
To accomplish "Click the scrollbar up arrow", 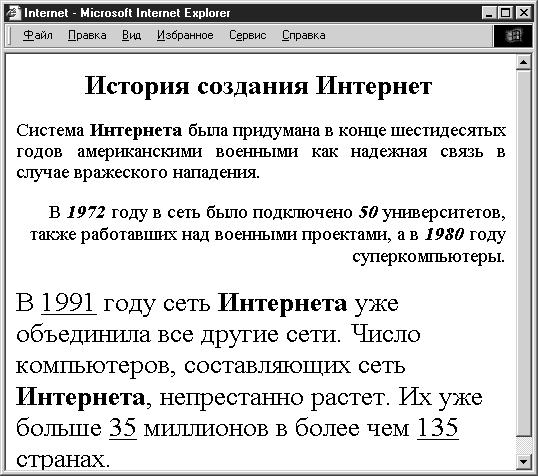I will point(524,62).
